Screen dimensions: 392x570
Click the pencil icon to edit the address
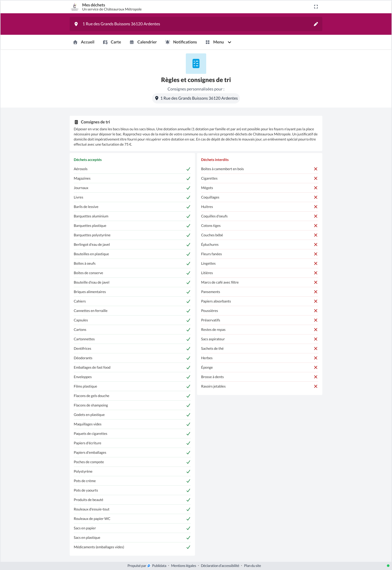coord(316,24)
